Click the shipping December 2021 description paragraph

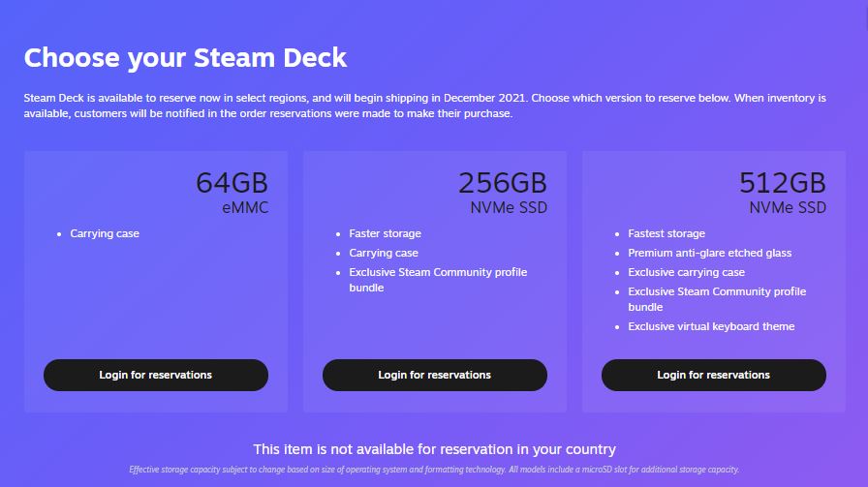click(x=425, y=106)
